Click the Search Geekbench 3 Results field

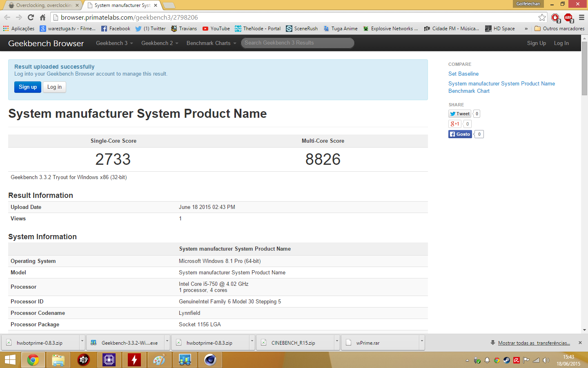pos(297,43)
